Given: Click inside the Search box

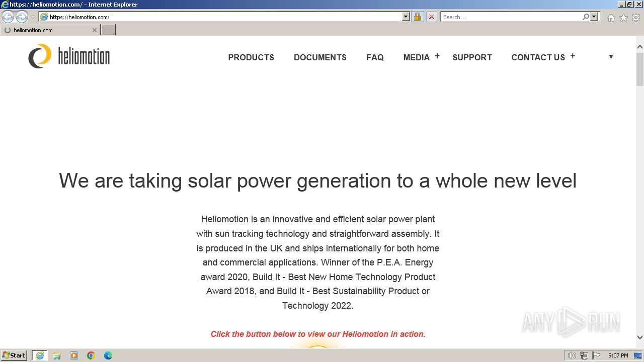Looking at the screenshot, I should pos(511,17).
